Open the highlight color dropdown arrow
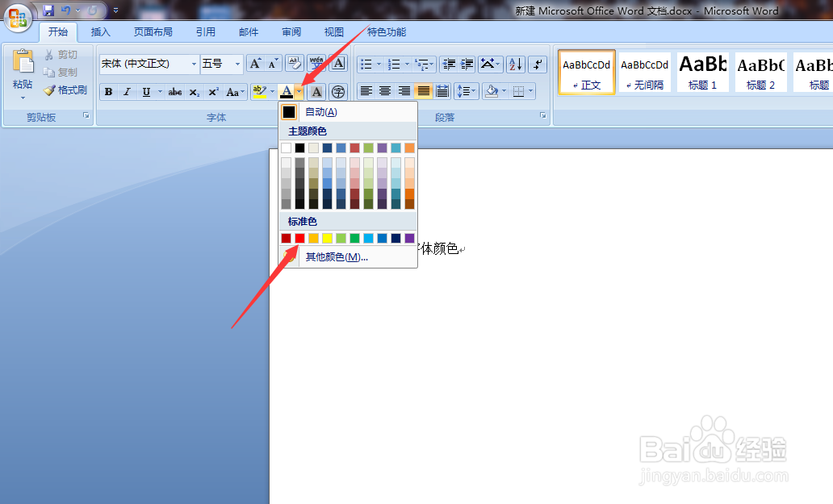 [273, 92]
